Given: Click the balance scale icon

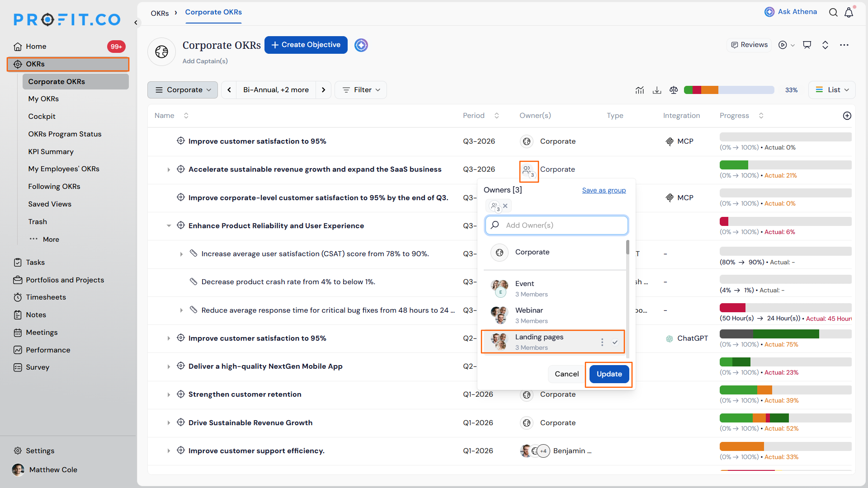Looking at the screenshot, I should point(674,90).
